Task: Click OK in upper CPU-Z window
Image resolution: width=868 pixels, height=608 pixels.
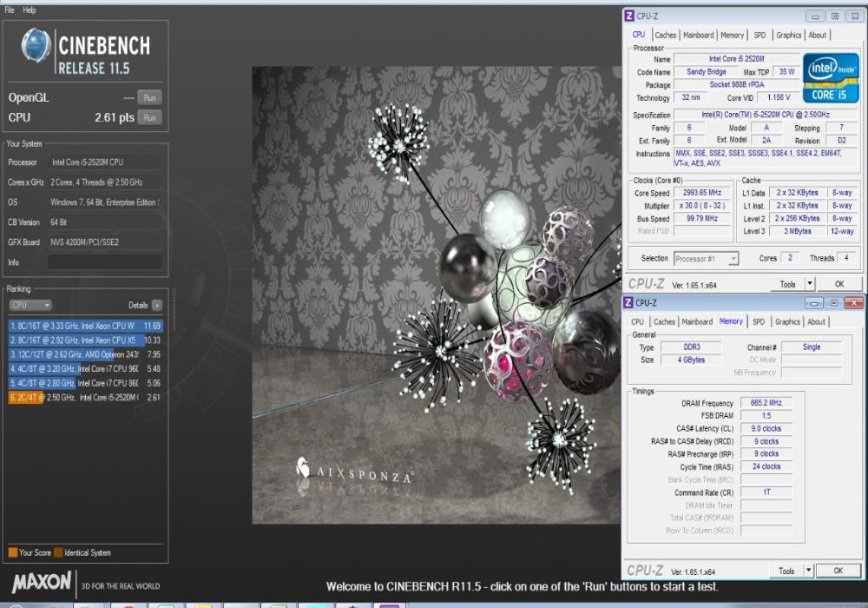Action: pos(839,285)
